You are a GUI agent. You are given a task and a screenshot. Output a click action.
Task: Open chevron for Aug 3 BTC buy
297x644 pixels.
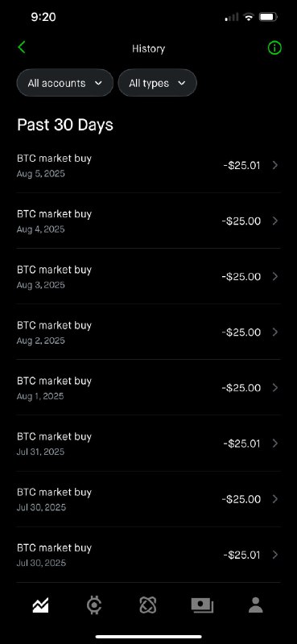tap(275, 276)
